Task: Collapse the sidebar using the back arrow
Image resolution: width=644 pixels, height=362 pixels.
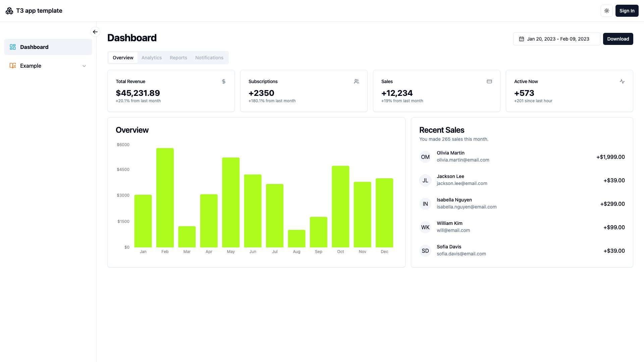Action: pos(95,32)
